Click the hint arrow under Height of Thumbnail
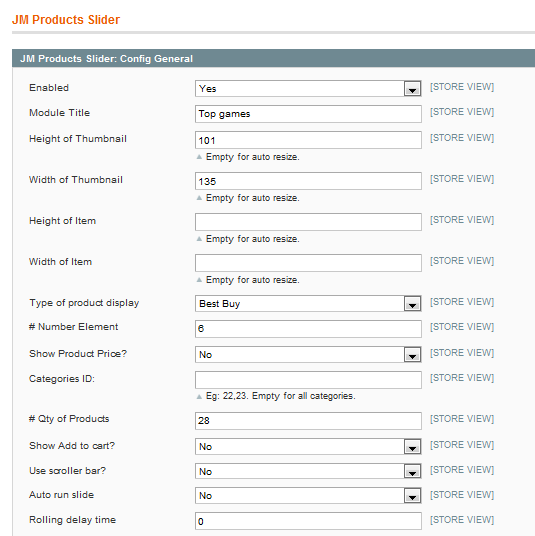The height and width of the screenshot is (536, 535). coord(199,157)
